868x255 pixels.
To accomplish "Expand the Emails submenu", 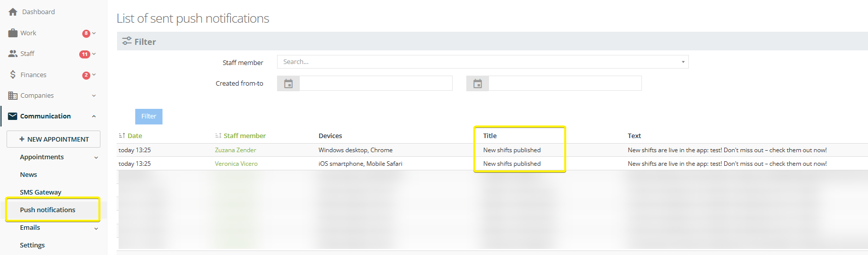I will (96, 228).
